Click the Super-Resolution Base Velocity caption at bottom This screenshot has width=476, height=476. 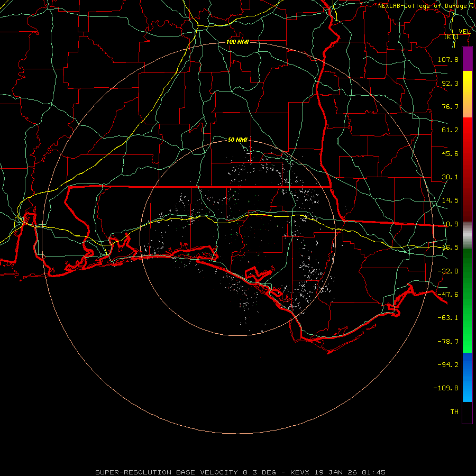[241, 472]
